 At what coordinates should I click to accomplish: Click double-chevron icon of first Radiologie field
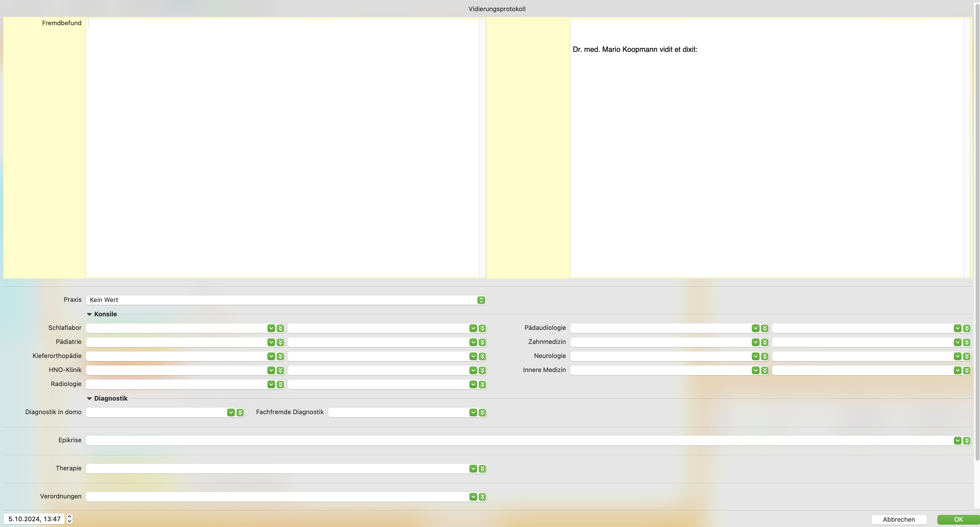coord(280,384)
